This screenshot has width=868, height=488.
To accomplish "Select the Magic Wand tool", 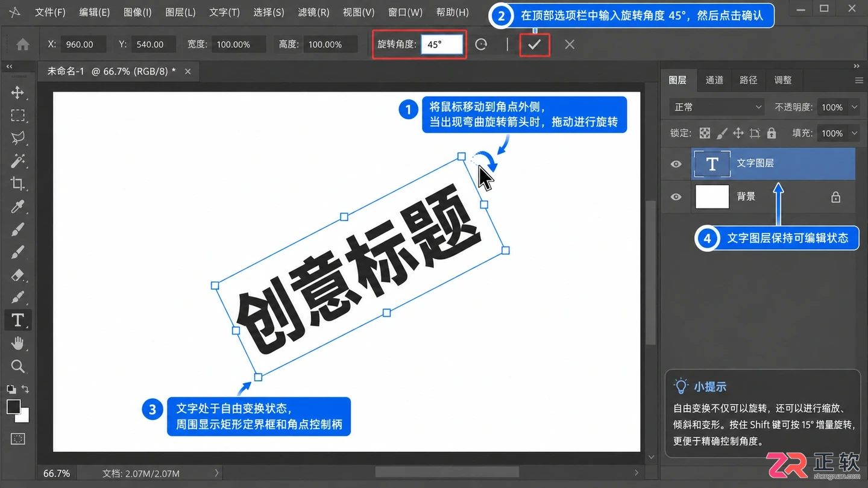I will click(x=17, y=161).
